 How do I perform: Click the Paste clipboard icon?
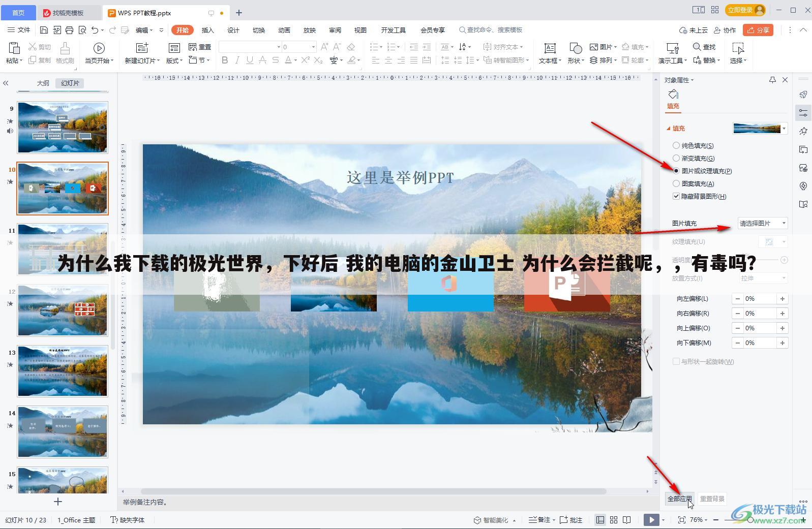point(14,48)
